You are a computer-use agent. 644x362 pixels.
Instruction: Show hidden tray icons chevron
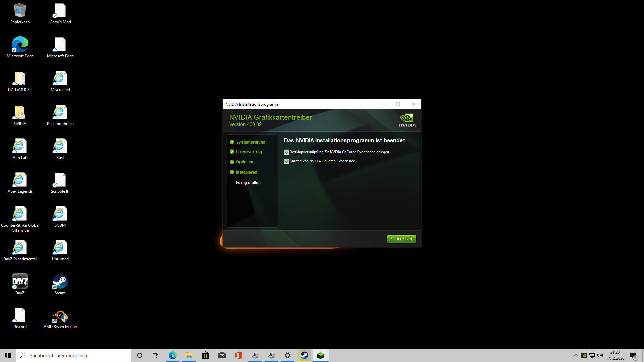click(576, 355)
